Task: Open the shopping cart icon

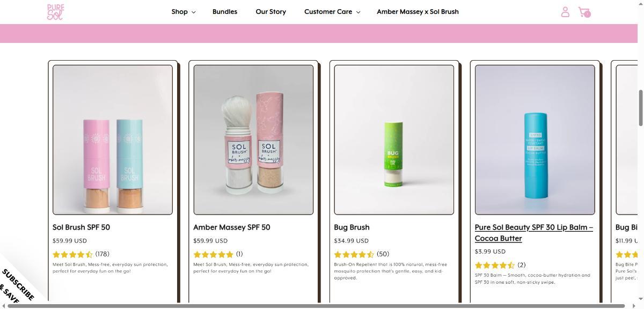Action: [584, 12]
